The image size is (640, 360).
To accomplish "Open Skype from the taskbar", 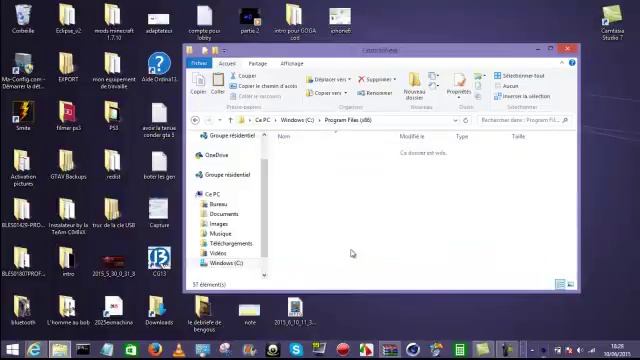I will pos(296,350).
